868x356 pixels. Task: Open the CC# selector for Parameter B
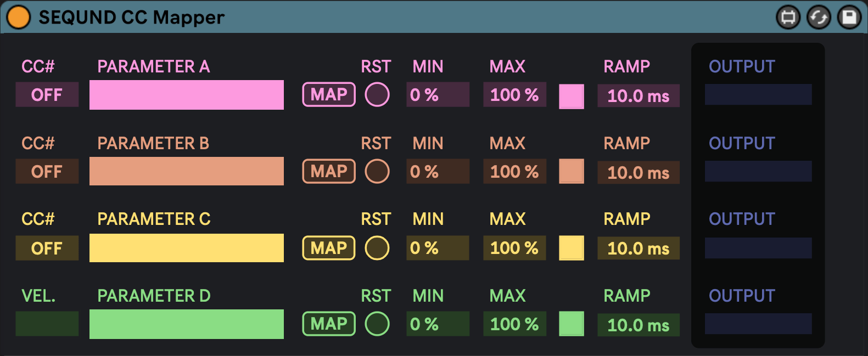pos(47,172)
